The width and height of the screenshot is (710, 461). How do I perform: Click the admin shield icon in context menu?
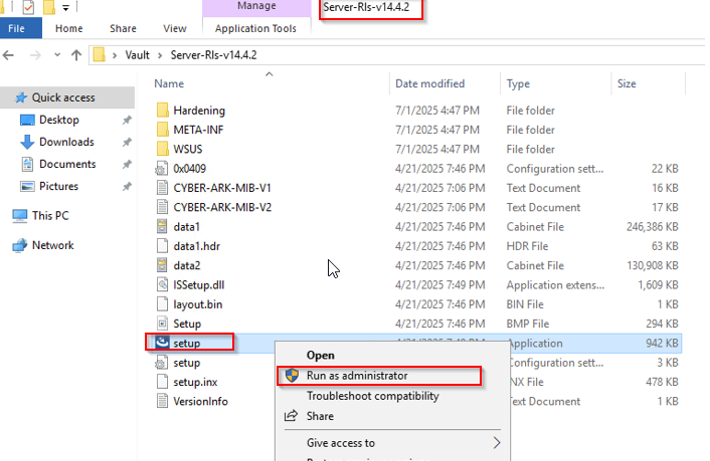pyautogui.click(x=292, y=375)
